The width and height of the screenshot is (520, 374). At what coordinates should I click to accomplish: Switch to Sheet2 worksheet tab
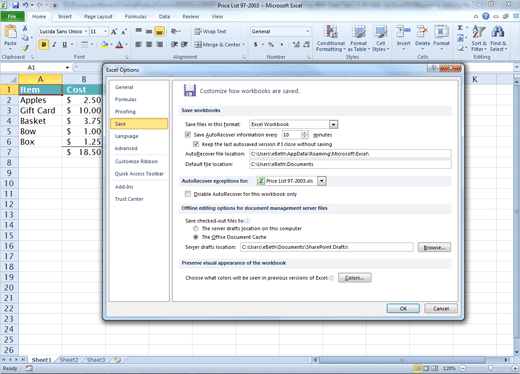[69, 360]
